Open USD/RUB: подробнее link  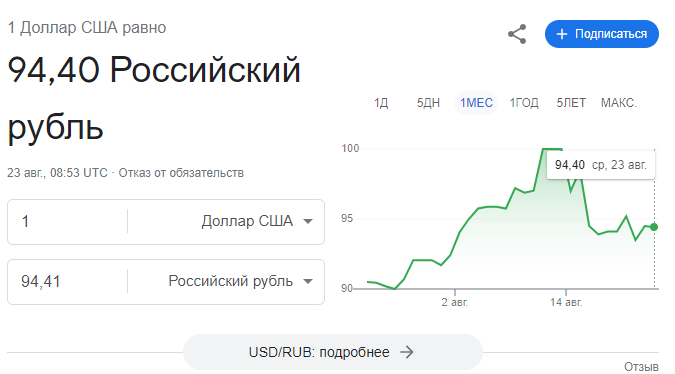pos(332,352)
